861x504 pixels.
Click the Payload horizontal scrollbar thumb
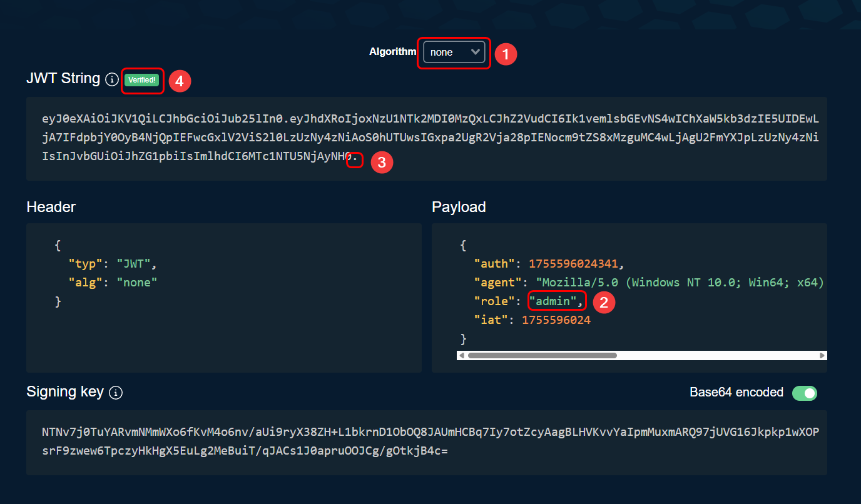coord(542,356)
